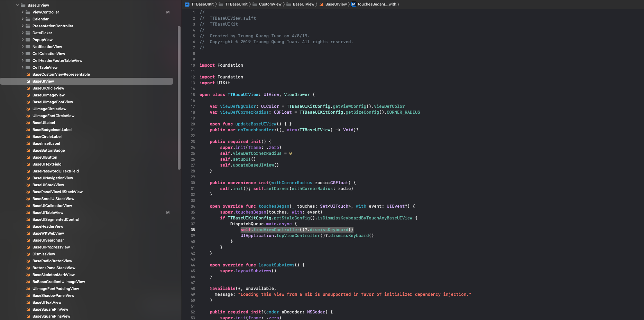Open the BaseUITableView file
644x320 pixels.
(48, 213)
